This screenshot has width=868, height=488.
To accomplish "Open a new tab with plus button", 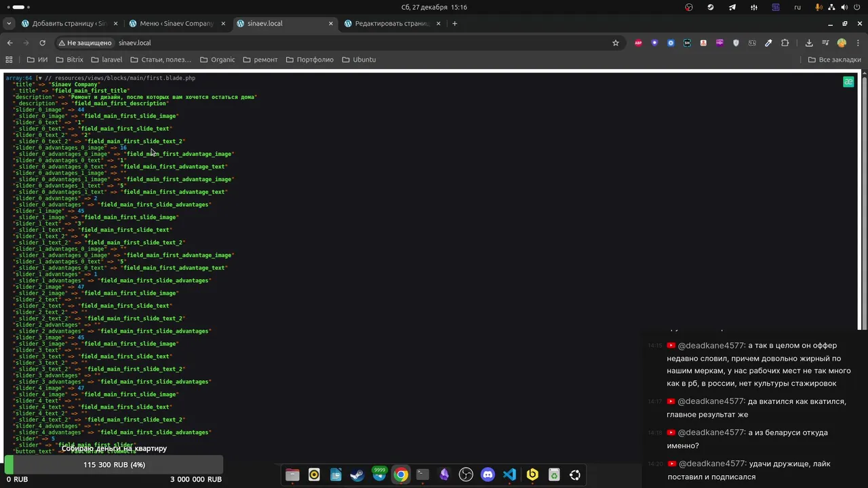I will click(454, 24).
